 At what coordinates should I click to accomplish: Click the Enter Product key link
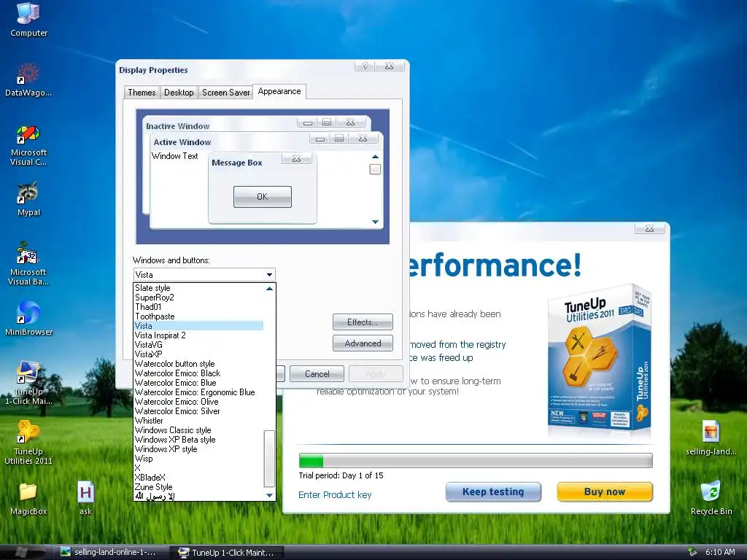tap(335, 495)
